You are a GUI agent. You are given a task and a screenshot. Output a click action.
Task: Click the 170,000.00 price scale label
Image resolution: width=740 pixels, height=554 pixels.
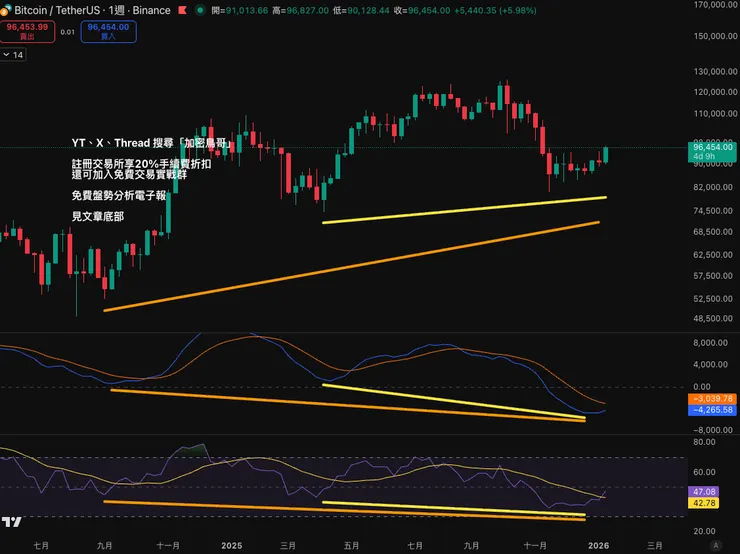[715, 5]
